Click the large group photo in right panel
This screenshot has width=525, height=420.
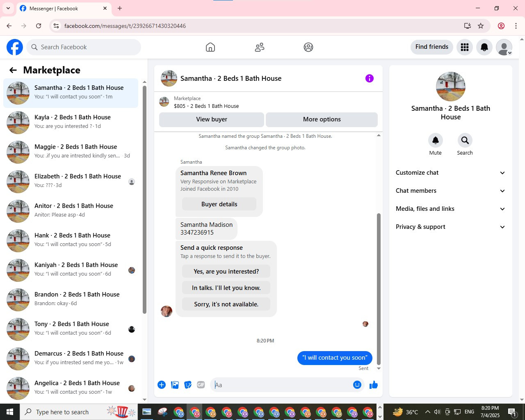coord(451,87)
